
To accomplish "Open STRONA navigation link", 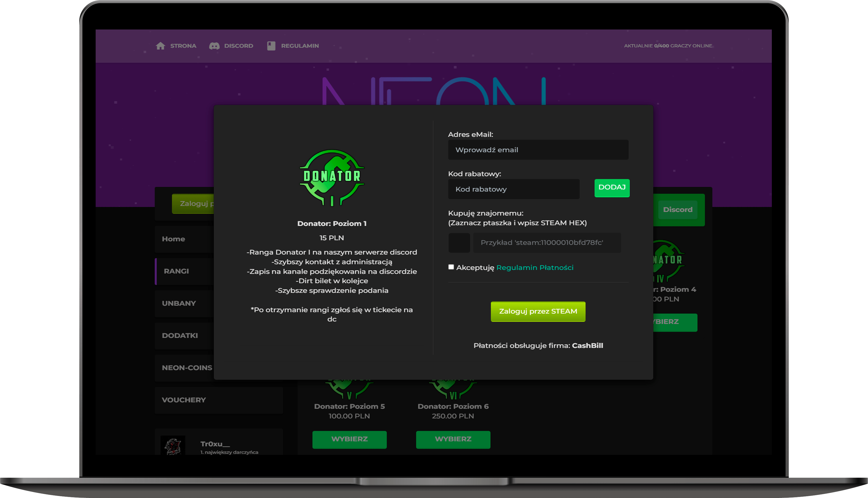I will (183, 46).
